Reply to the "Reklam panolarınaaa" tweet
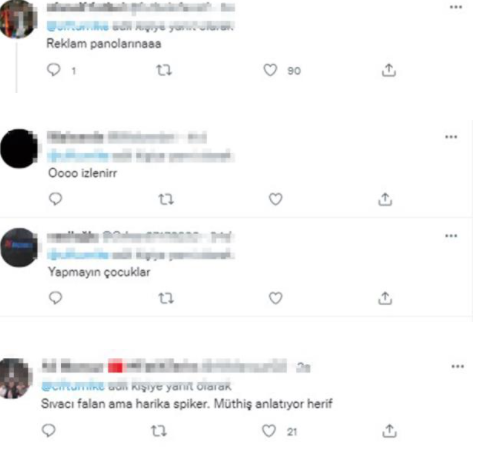The image size is (486, 470). coord(54,70)
